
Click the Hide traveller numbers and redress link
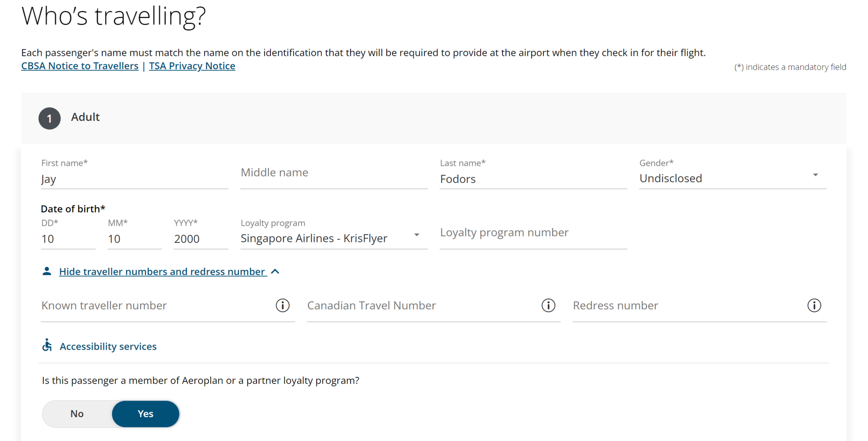(162, 271)
